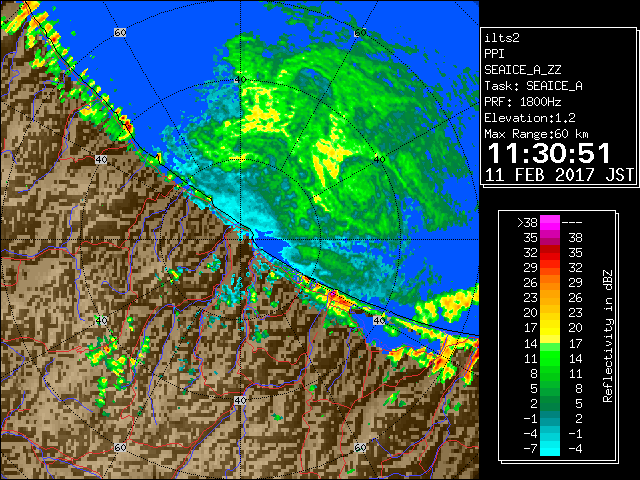Click the 'PPI' scan type text
Screen dimensions: 640x480
pyautogui.click(x=494, y=54)
